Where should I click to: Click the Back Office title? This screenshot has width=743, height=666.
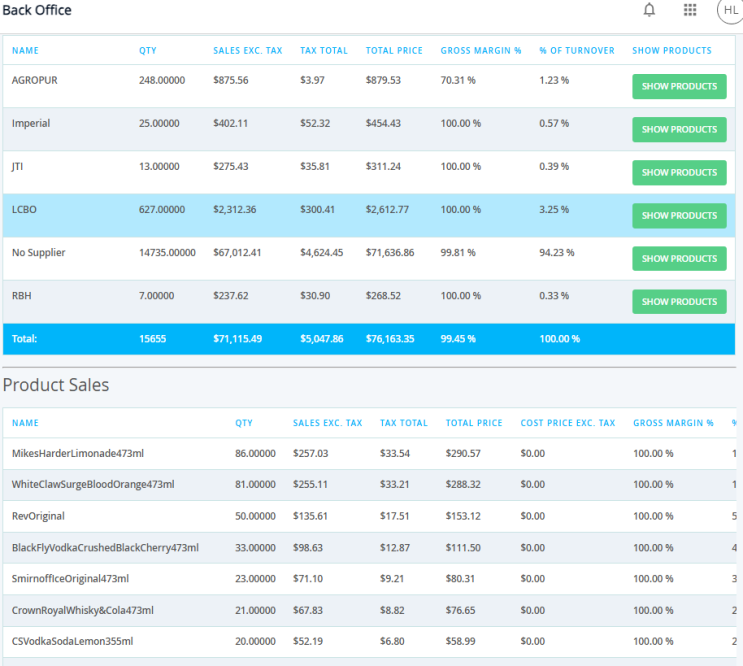(37, 10)
